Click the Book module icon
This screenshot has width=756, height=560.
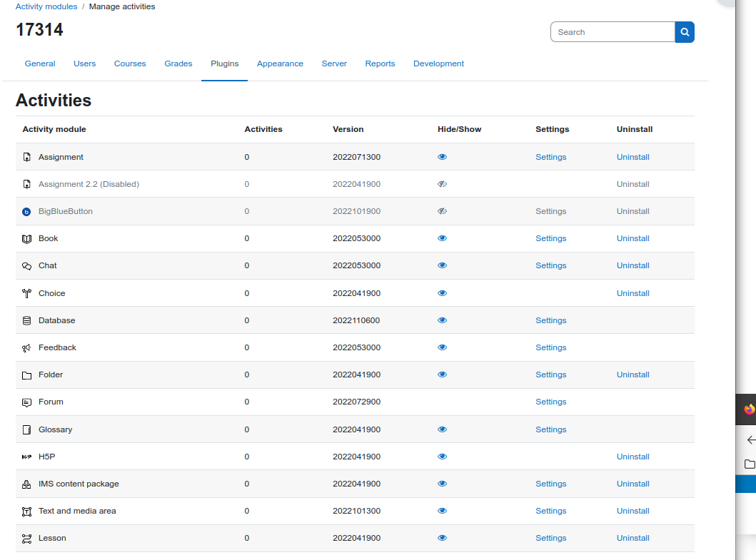click(x=26, y=238)
